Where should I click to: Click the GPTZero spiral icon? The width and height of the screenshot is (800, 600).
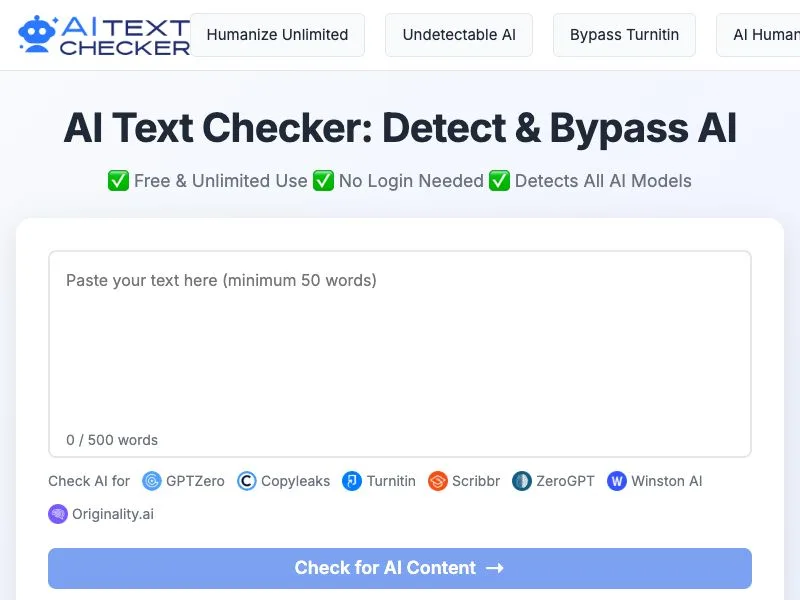pyautogui.click(x=152, y=481)
